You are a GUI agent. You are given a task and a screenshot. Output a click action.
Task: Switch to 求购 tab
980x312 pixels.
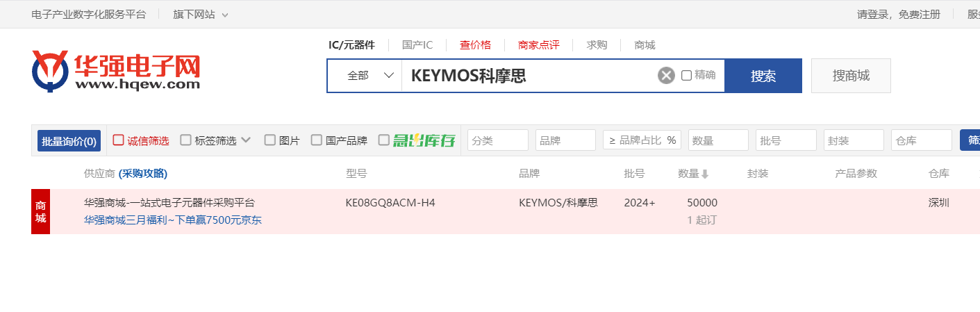[x=597, y=45]
